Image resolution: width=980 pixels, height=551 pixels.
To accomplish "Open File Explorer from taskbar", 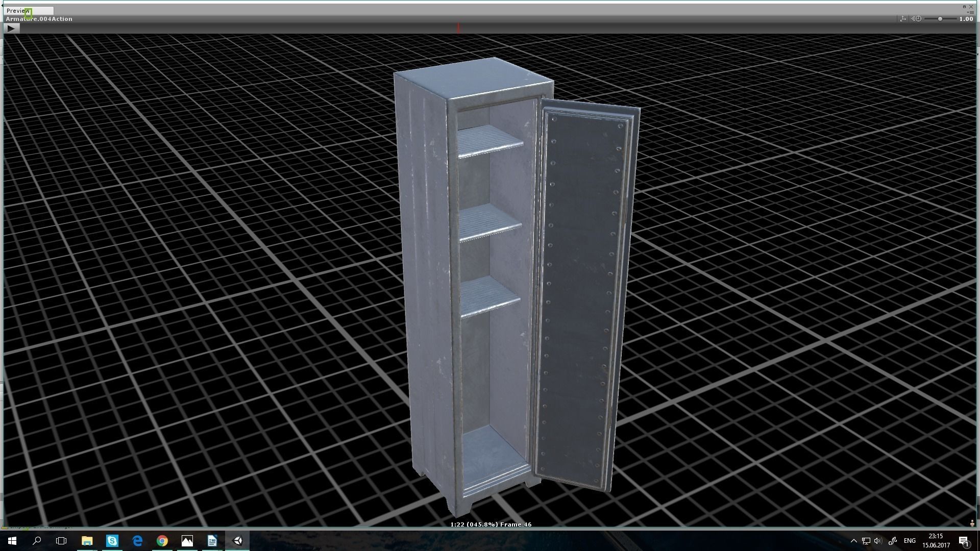I will [x=87, y=541].
